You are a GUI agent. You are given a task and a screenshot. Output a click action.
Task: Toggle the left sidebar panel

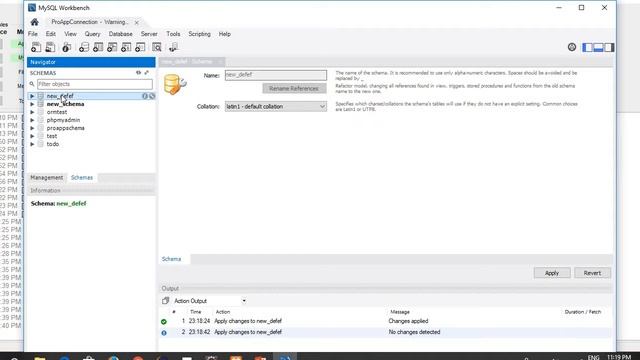click(587, 47)
